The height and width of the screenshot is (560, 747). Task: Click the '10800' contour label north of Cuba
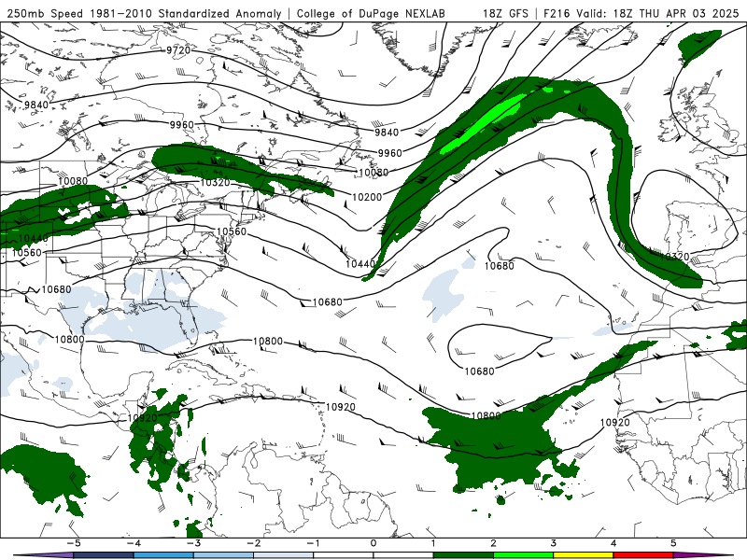(x=268, y=342)
